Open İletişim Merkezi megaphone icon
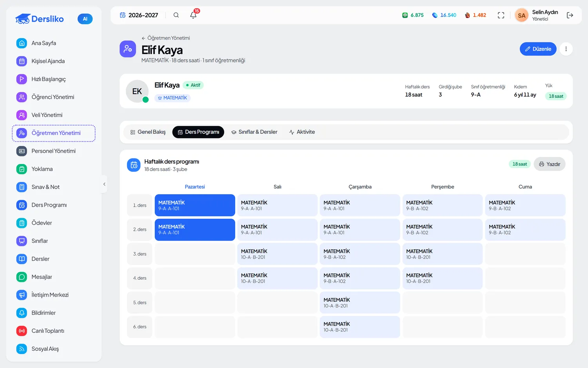 click(x=22, y=295)
